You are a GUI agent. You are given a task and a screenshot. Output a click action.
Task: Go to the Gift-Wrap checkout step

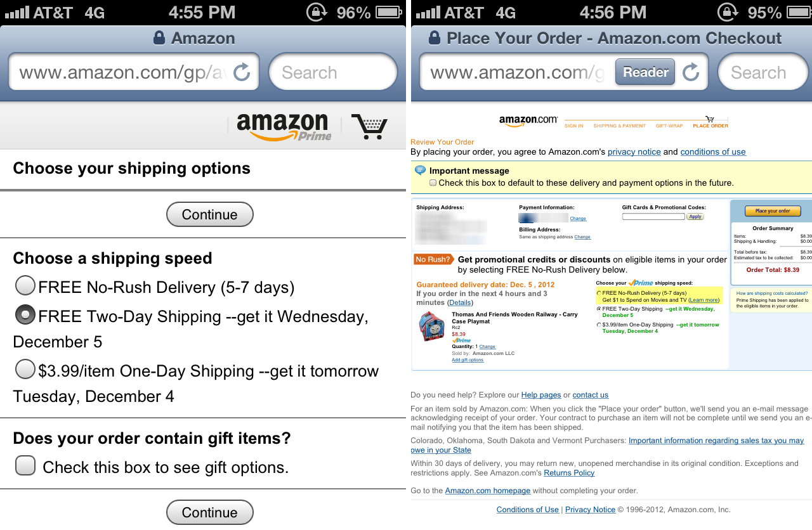(x=669, y=126)
